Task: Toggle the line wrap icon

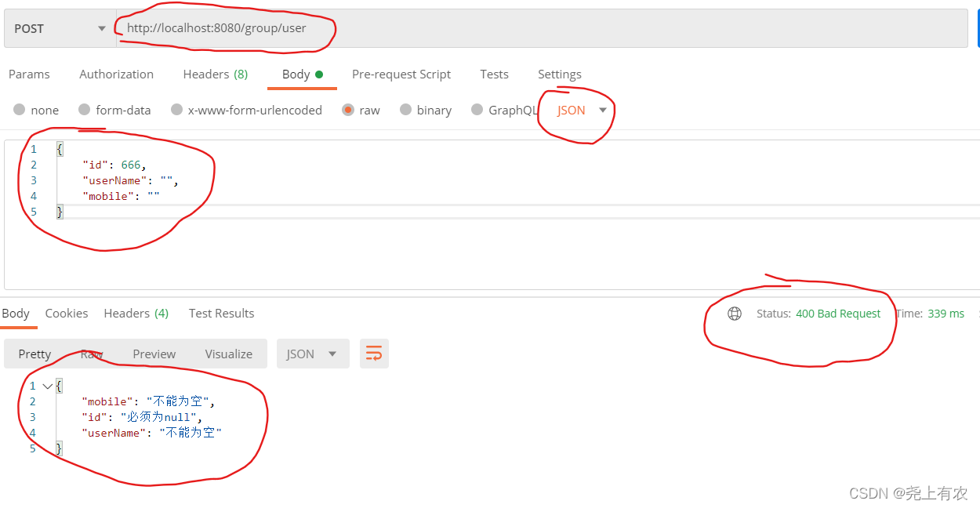Action: [x=374, y=354]
